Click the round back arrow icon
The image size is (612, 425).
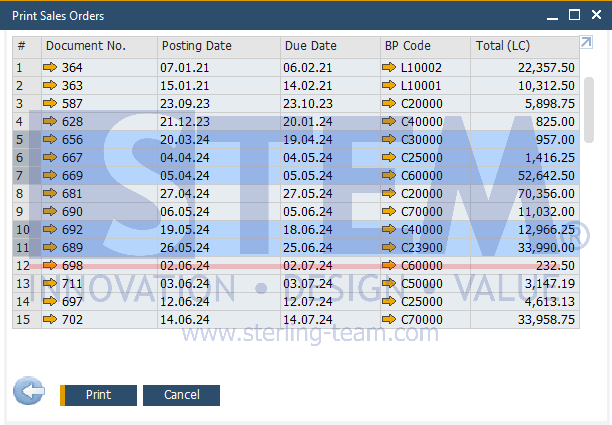point(29,393)
